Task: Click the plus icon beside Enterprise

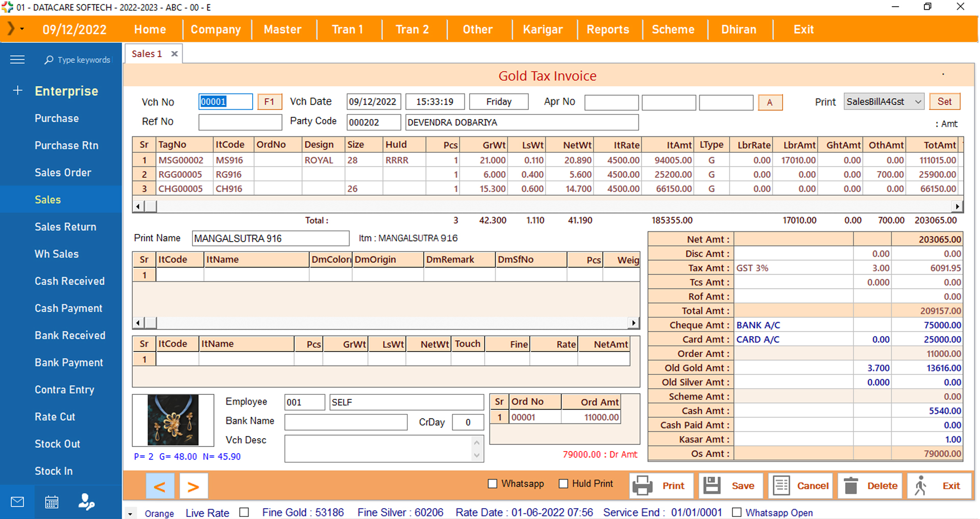Action: [18, 91]
